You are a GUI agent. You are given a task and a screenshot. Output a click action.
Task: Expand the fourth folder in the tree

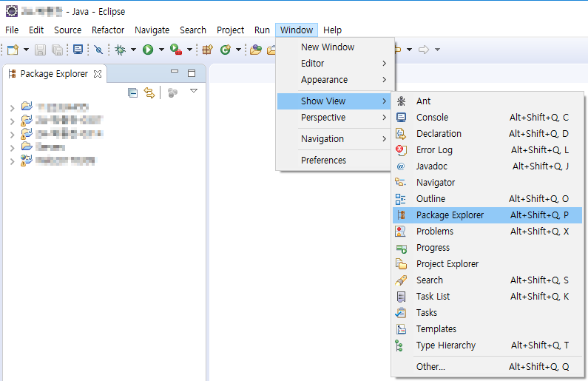[13, 148]
